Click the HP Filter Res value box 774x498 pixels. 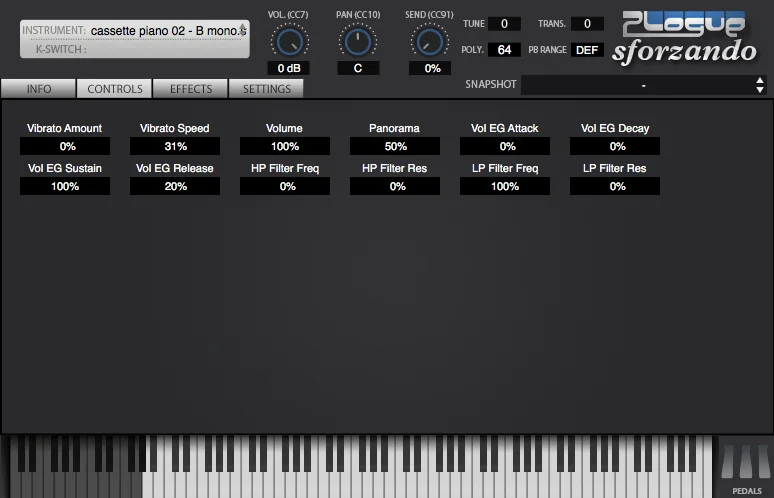click(x=395, y=186)
